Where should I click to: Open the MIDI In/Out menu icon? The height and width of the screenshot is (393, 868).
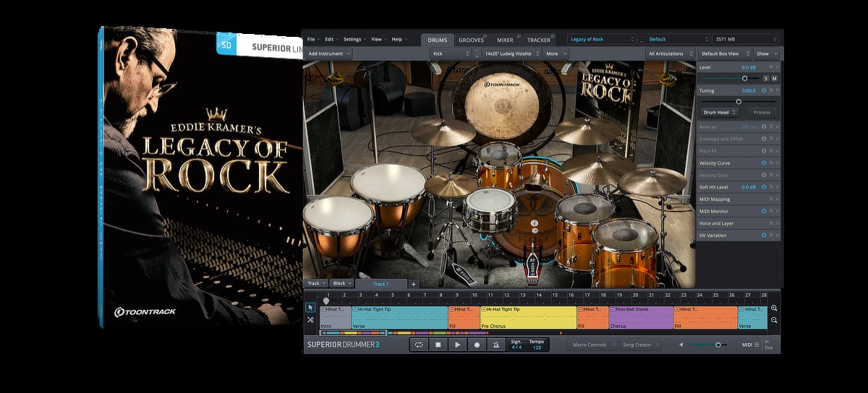pyautogui.click(x=757, y=345)
